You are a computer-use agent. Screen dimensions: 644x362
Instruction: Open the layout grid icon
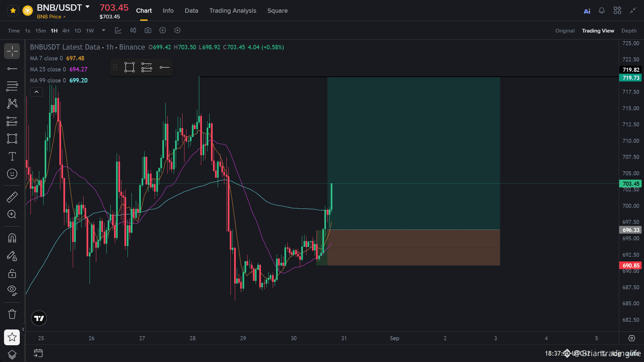[617, 11]
